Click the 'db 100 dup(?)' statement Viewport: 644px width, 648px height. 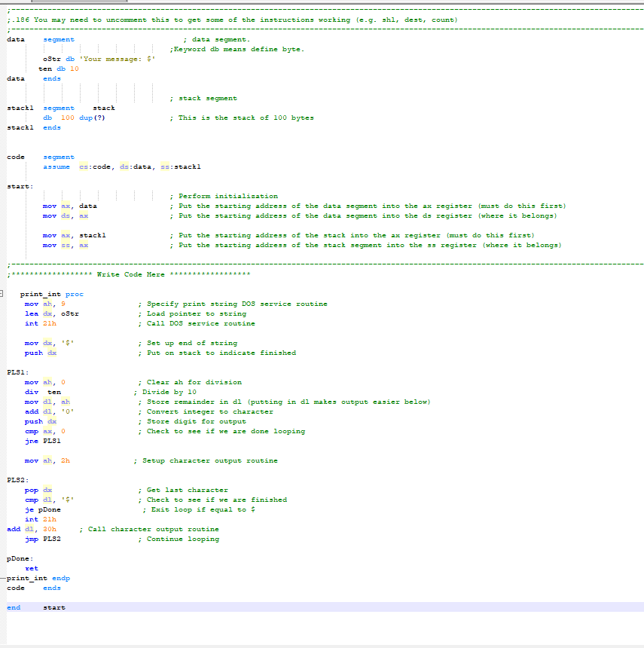[74, 118]
